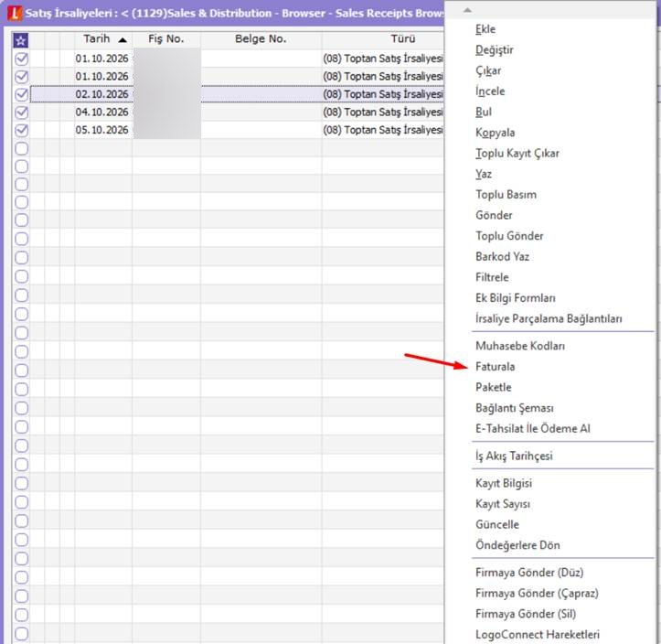
Task: Uncheck the 02.10.2026 row checkbox
Action: tap(22, 94)
